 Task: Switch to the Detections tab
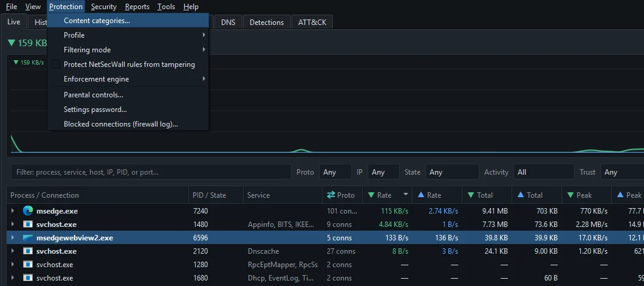pos(267,23)
